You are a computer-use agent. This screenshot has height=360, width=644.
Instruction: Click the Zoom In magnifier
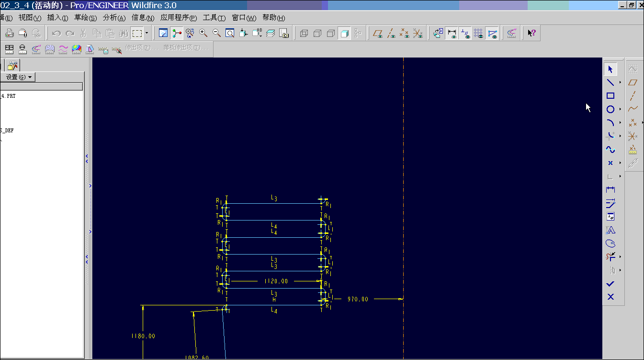click(x=203, y=33)
